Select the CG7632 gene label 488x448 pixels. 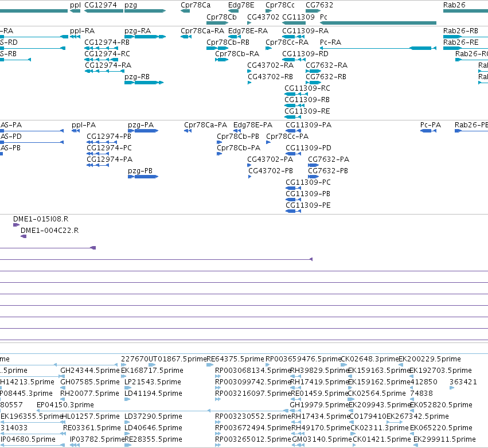click(x=319, y=5)
